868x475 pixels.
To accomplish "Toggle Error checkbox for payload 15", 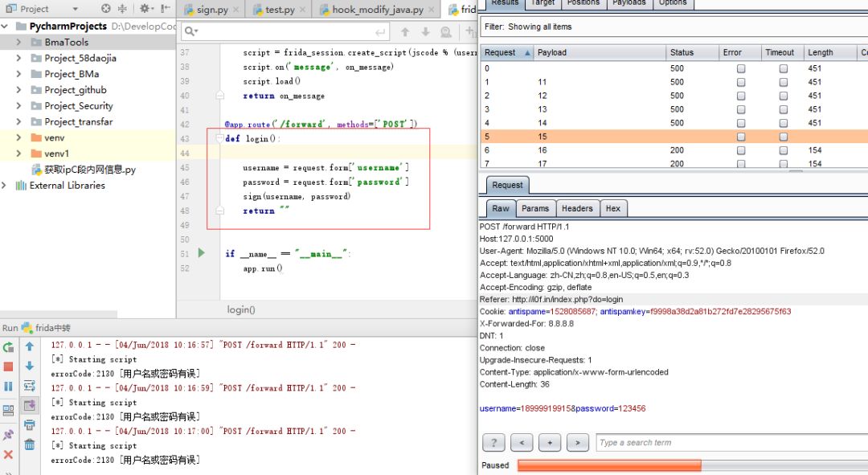I will click(x=741, y=137).
